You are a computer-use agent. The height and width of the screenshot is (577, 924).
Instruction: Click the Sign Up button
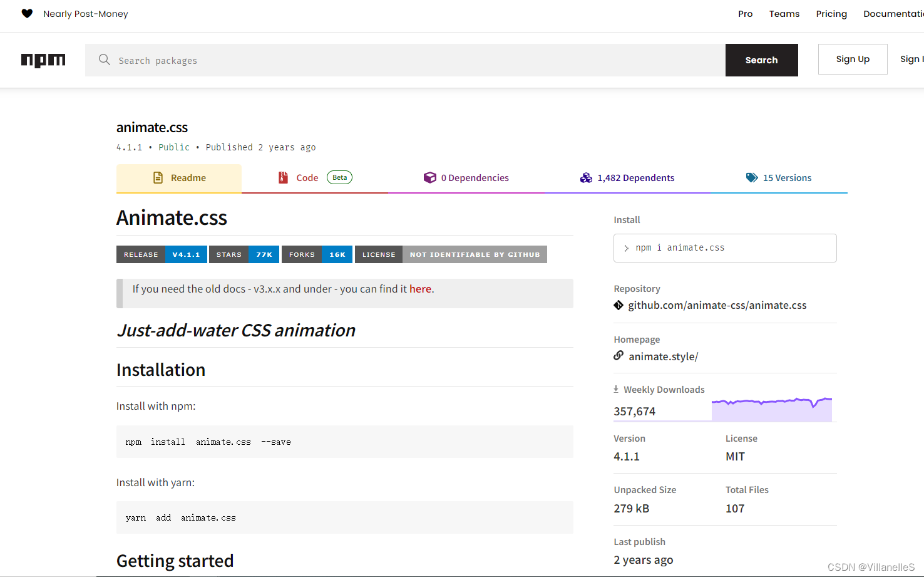[853, 58]
